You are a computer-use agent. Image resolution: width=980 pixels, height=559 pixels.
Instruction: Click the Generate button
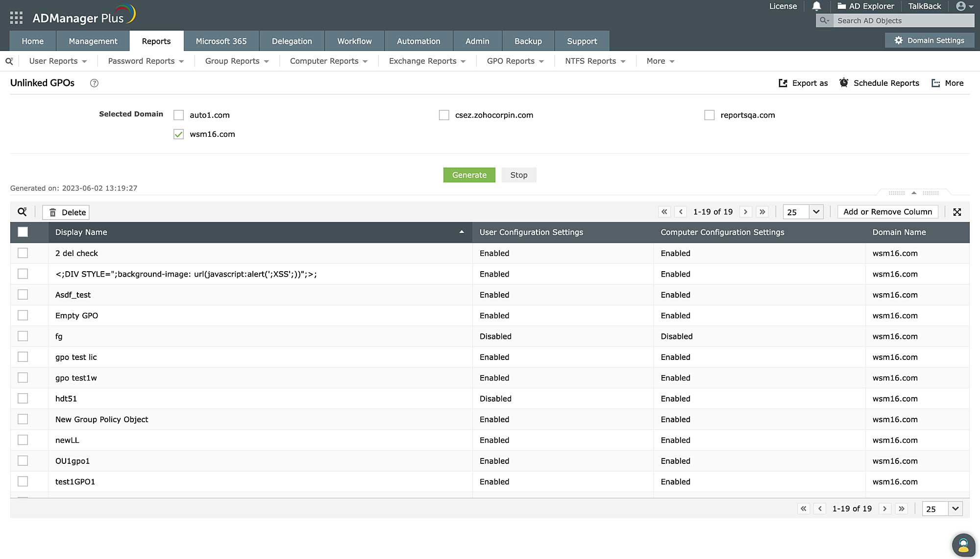coord(469,175)
